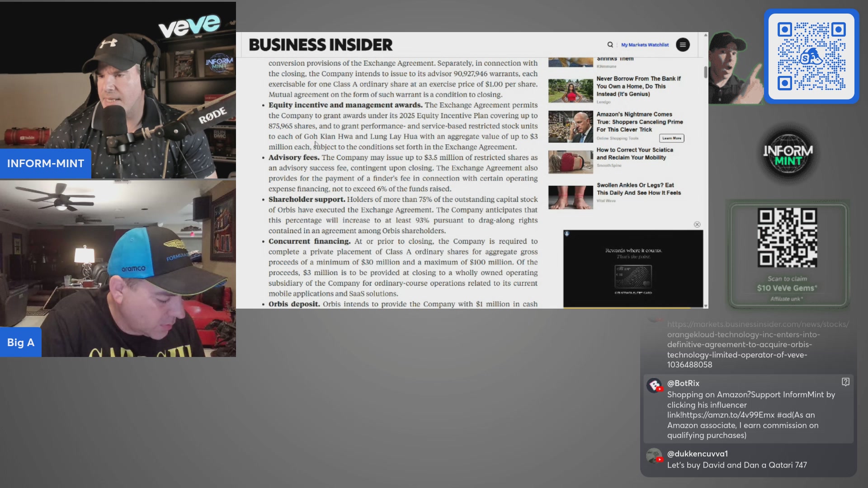
Task: Click 'Equity incentive and management awards.' heading
Action: tap(345, 105)
